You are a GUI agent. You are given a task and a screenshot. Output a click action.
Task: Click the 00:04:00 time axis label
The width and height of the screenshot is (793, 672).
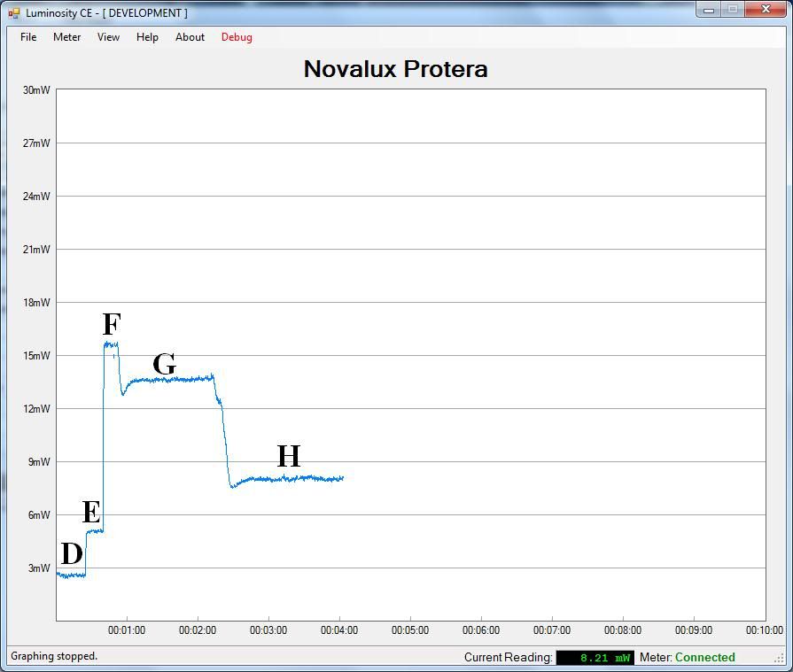coord(339,630)
